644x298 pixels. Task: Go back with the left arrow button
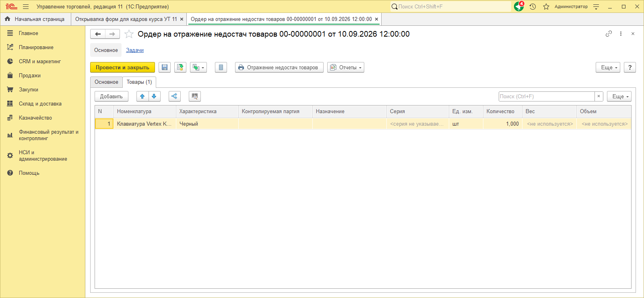pyautogui.click(x=98, y=34)
